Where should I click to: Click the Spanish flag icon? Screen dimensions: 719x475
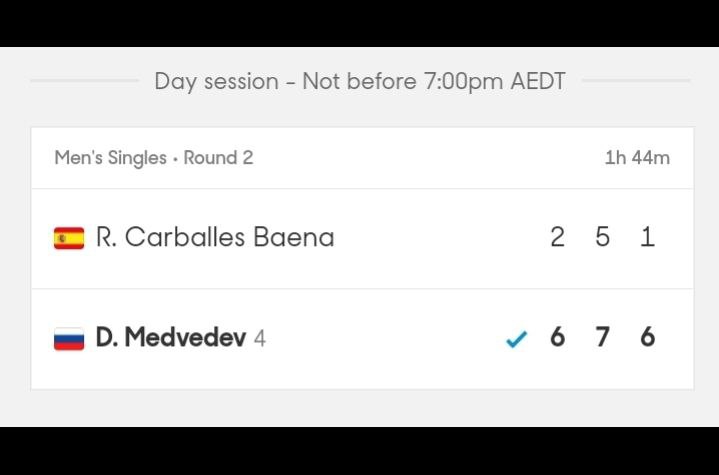69,238
